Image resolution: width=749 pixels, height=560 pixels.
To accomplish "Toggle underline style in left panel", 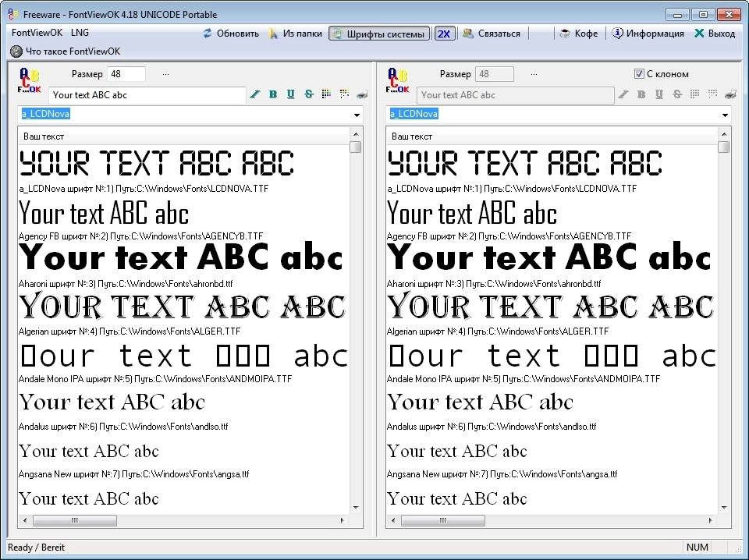I will click(290, 94).
